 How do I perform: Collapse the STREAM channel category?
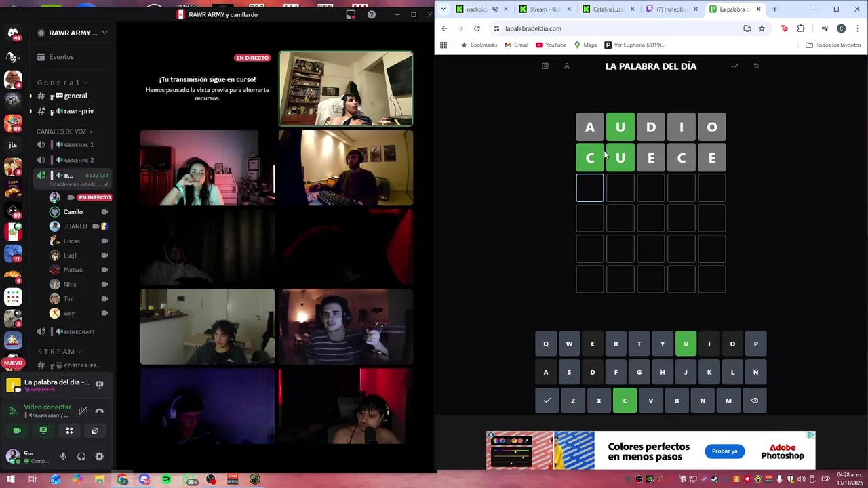tap(59, 352)
